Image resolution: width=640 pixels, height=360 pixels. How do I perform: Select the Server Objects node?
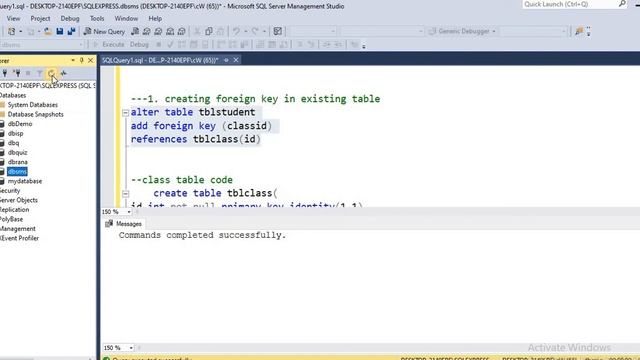click(x=19, y=200)
